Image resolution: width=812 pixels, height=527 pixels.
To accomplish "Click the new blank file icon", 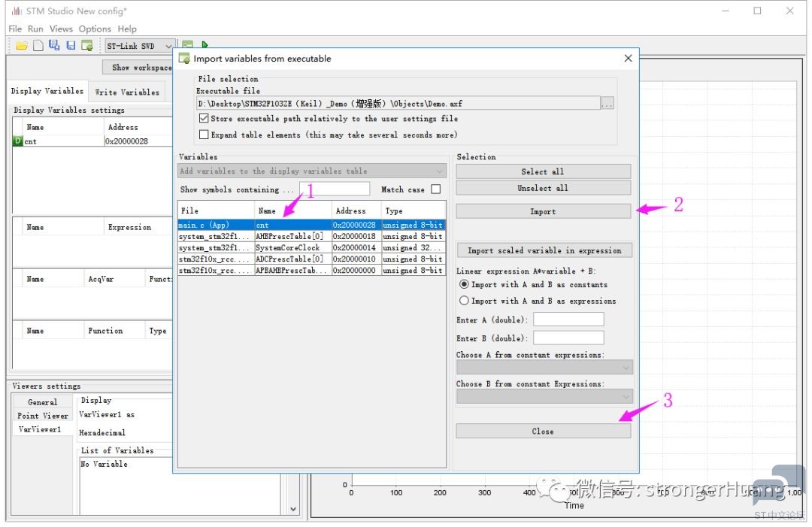I will pyautogui.click(x=38, y=46).
